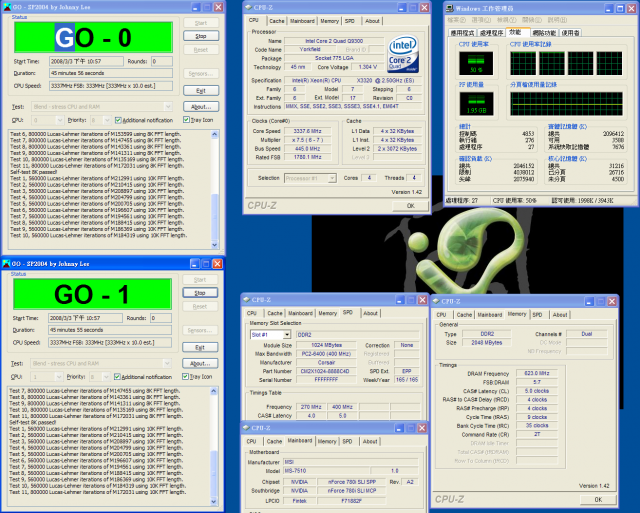Click the Task Manager title bar icon

(449, 8)
